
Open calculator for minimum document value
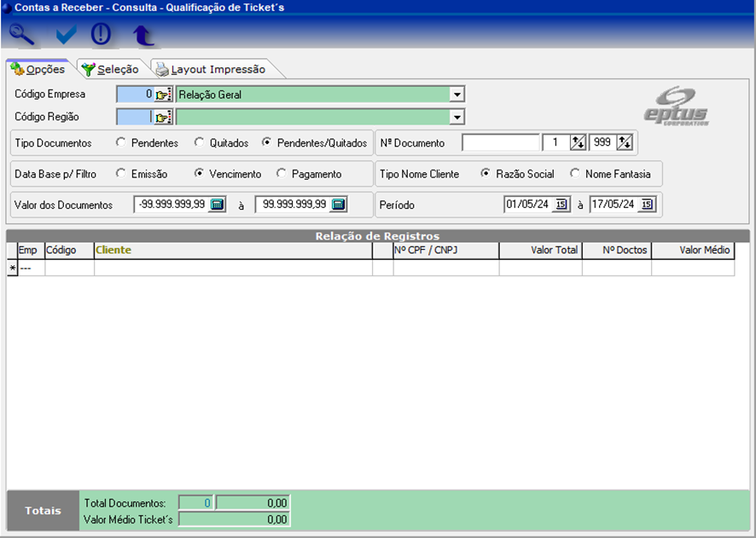coord(218,205)
